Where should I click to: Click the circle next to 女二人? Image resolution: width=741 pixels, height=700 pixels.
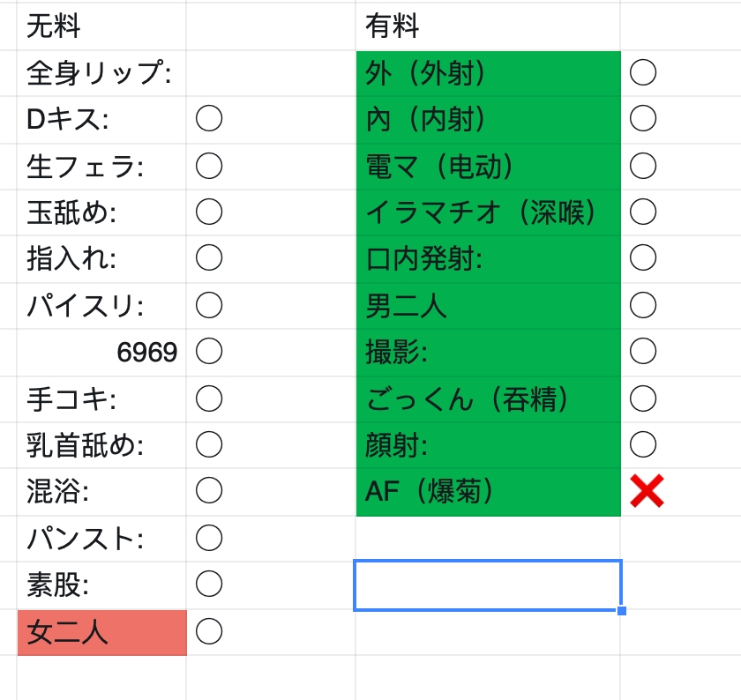click(209, 631)
